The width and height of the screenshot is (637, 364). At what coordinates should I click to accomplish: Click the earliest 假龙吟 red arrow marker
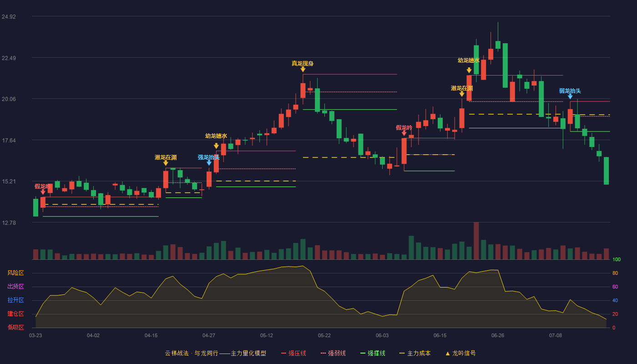tap(43, 192)
